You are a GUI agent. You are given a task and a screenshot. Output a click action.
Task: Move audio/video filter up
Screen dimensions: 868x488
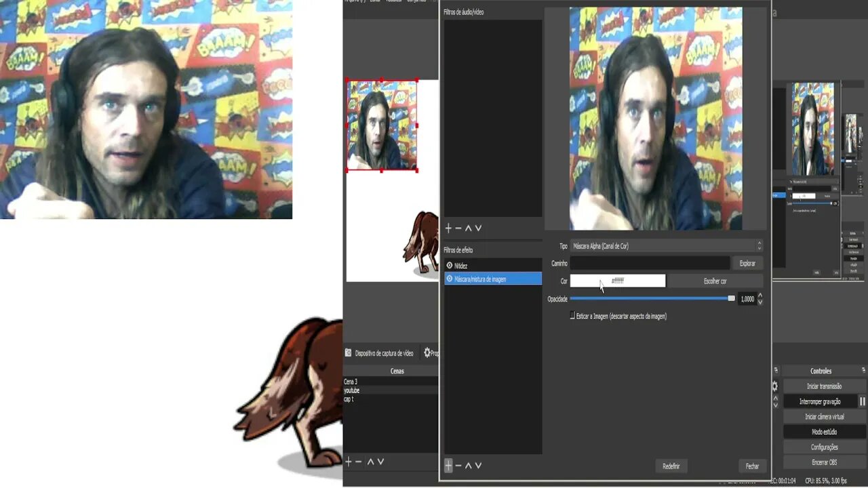pyautogui.click(x=468, y=228)
